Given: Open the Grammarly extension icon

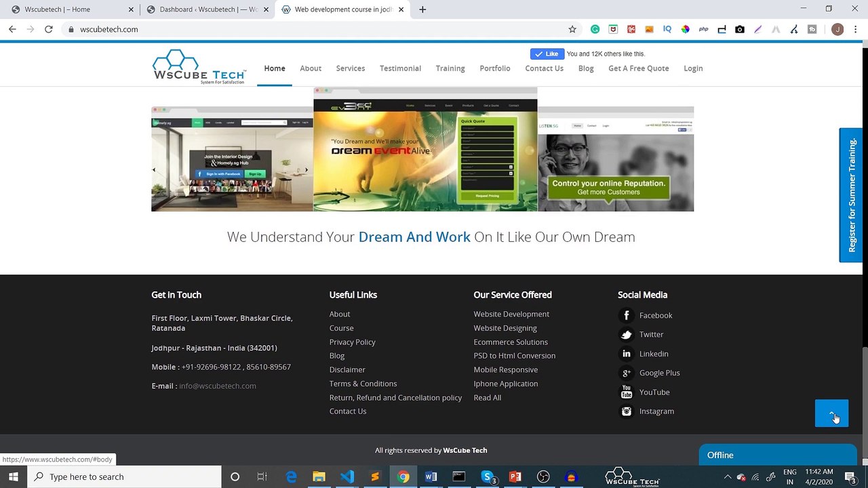Looking at the screenshot, I should [595, 29].
